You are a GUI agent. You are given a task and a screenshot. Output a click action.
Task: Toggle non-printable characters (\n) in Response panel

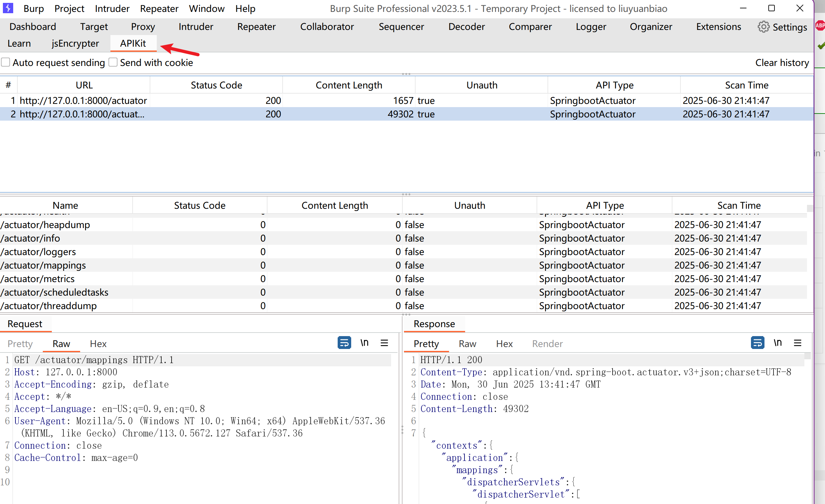pos(777,343)
